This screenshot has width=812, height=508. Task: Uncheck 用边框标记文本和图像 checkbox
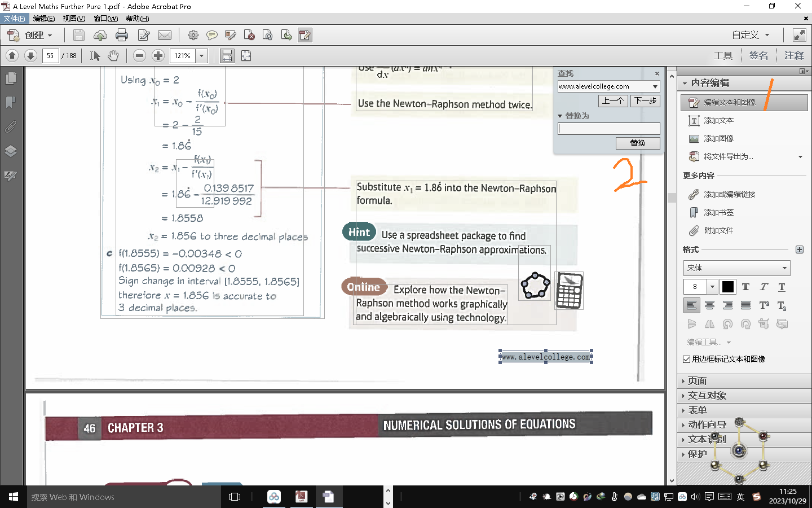[686, 359]
